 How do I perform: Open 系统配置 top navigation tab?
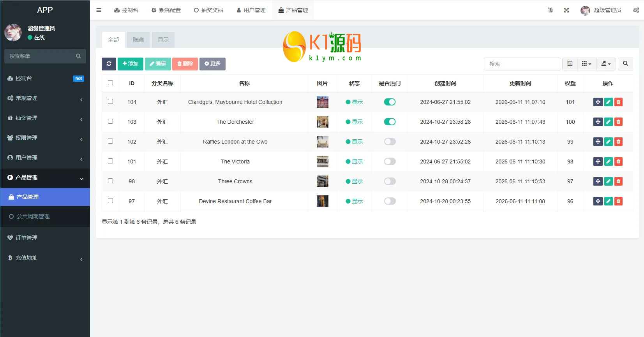point(166,10)
